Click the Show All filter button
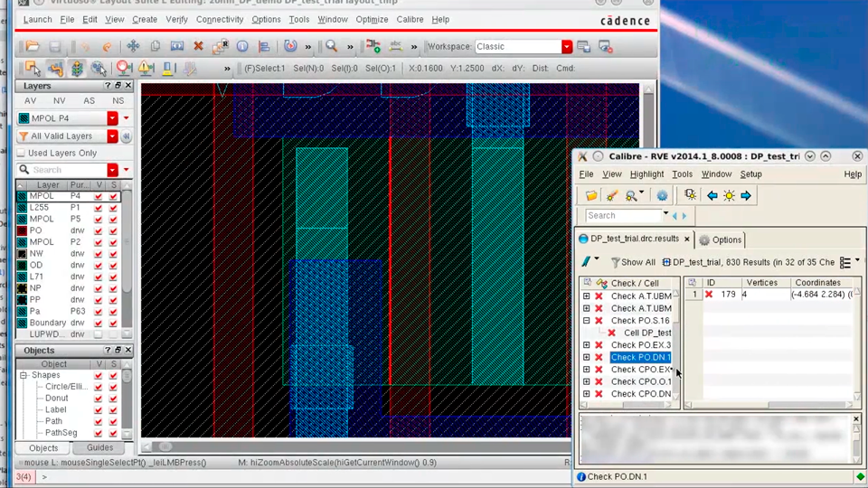 pos(633,262)
